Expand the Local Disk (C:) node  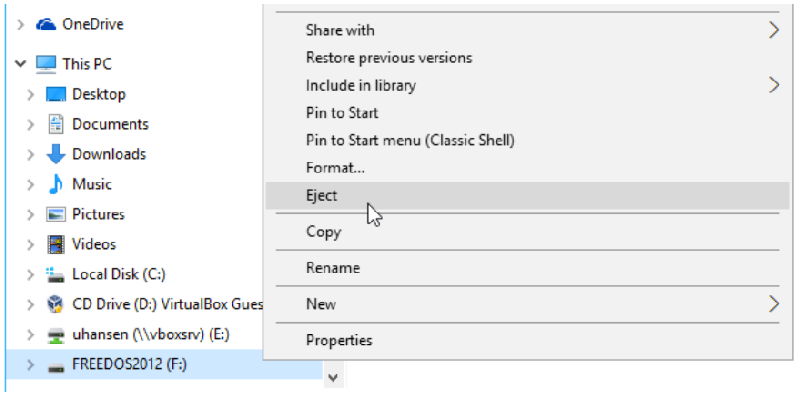point(31,274)
